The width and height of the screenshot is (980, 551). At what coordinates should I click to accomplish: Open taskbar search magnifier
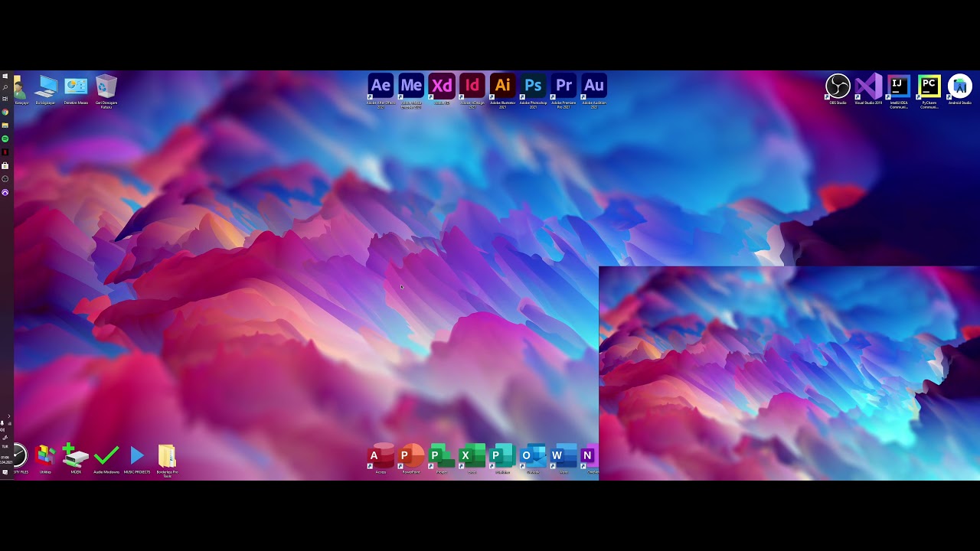[x=5, y=87]
